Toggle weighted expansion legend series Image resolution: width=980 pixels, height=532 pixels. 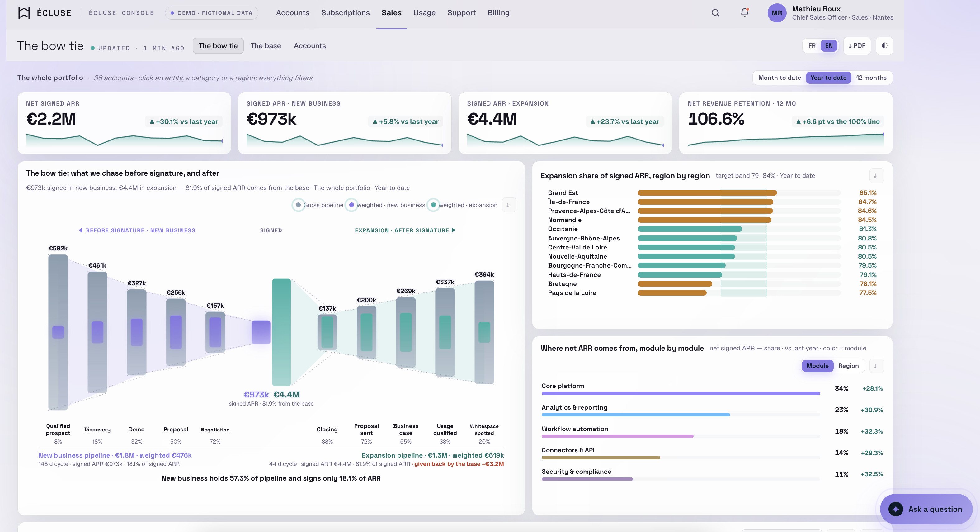click(x=463, y=205)
